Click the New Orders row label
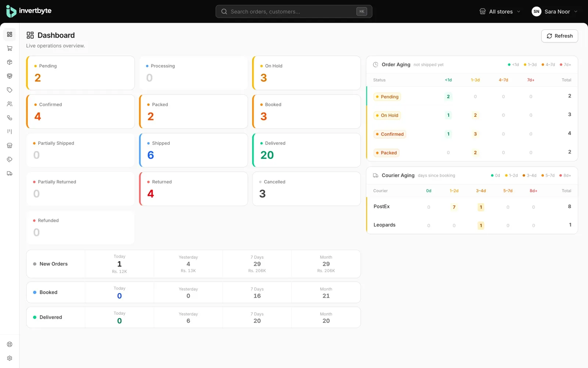588x368 pixels. click(54, 264)
